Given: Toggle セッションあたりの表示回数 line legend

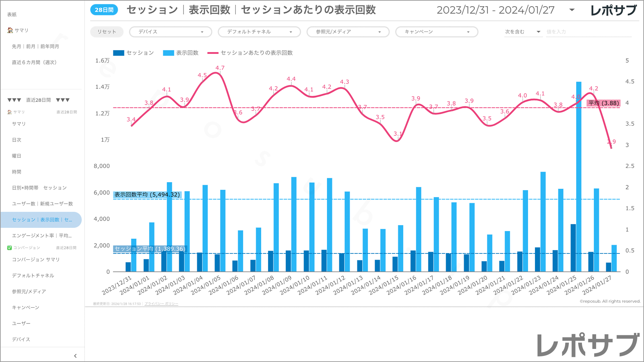Looking at the screenshot, I should click(x=250, y=53).
